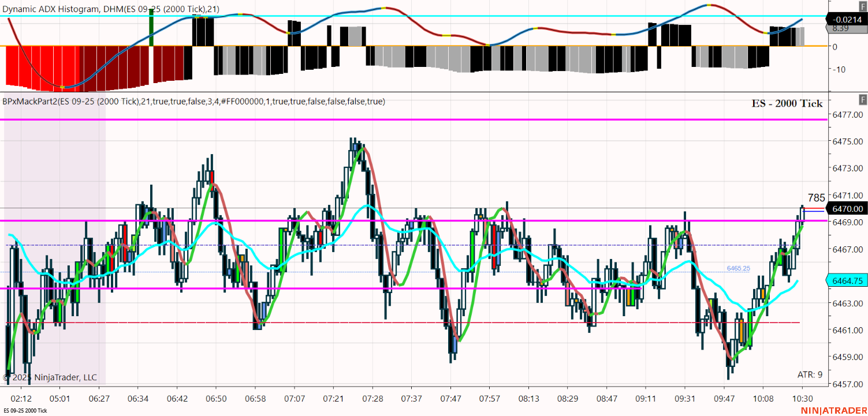Click the 06:58 time axis label
This screenshot has height=416, width=868.
pyautogui.click(x=255, y=398)
